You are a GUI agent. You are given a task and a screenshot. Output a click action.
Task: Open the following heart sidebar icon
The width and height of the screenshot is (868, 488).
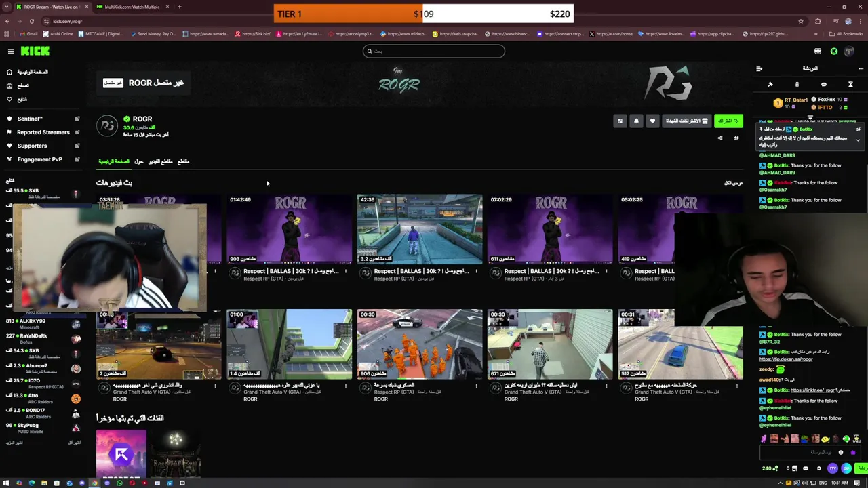click(9, 99)
